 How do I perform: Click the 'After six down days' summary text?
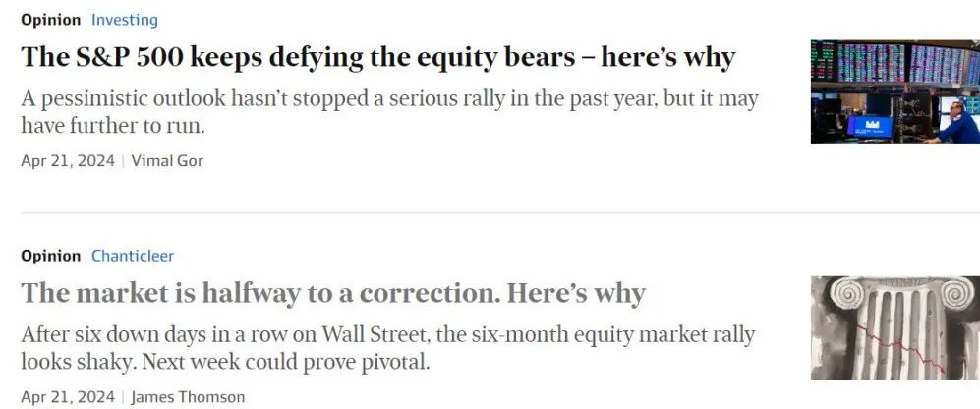(388, 348)
